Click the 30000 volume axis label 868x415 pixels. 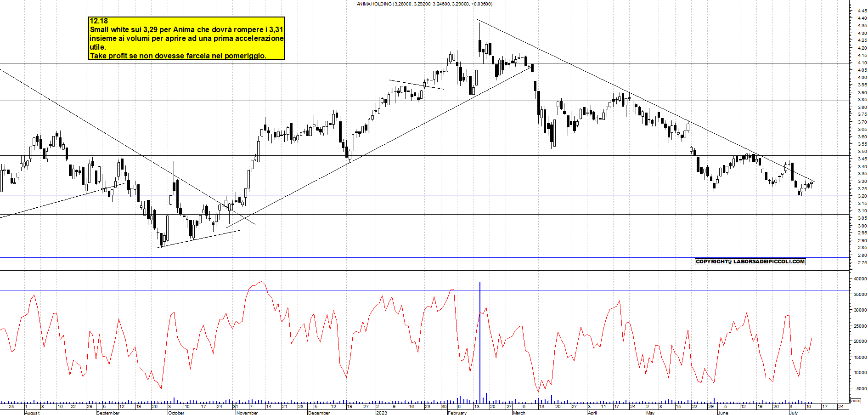860,310
